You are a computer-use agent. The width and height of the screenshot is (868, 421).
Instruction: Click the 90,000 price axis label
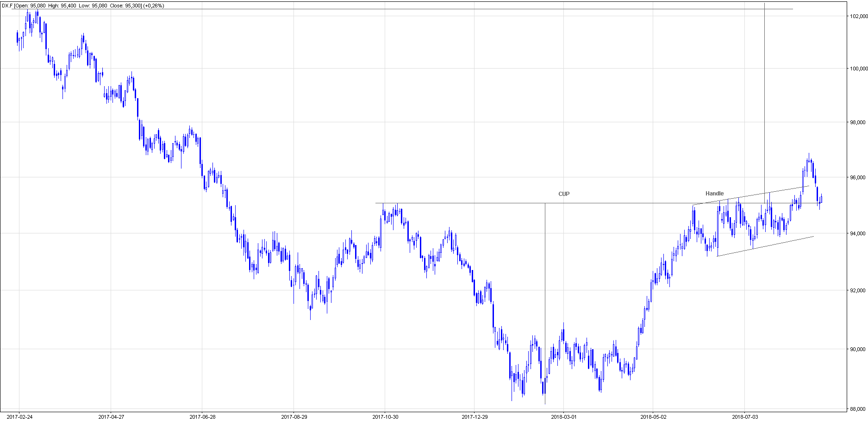pyautogui.click(x=858, y=349)
